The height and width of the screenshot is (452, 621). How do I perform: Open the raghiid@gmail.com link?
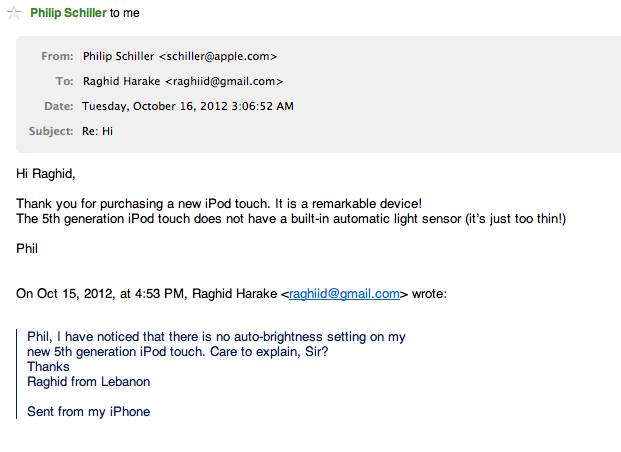[x=344, y=294]
